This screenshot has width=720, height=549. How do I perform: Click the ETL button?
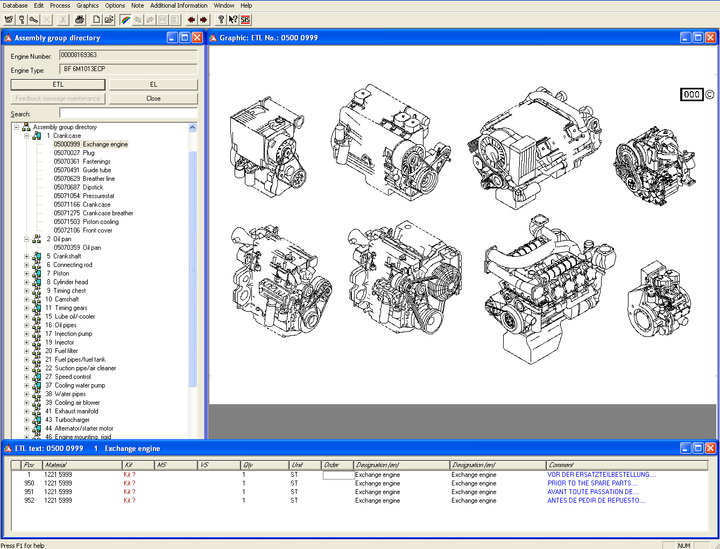(58, 84)
